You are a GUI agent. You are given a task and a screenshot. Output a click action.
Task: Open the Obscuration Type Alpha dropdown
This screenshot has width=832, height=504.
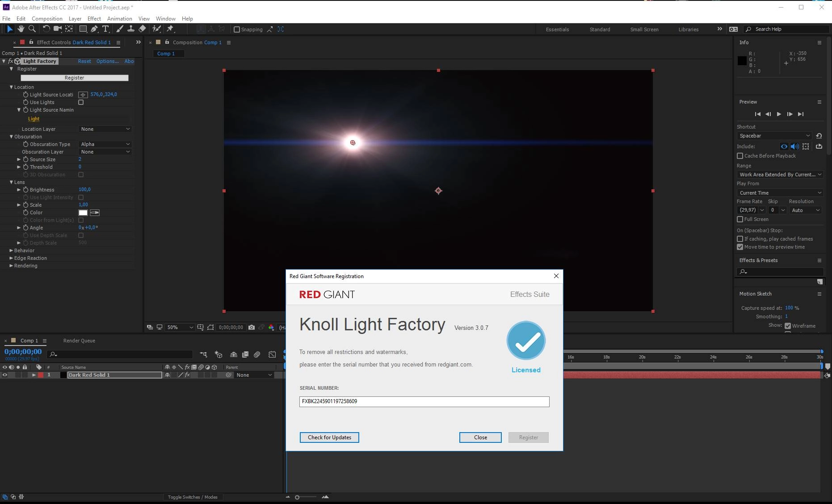tap(105, 144)
